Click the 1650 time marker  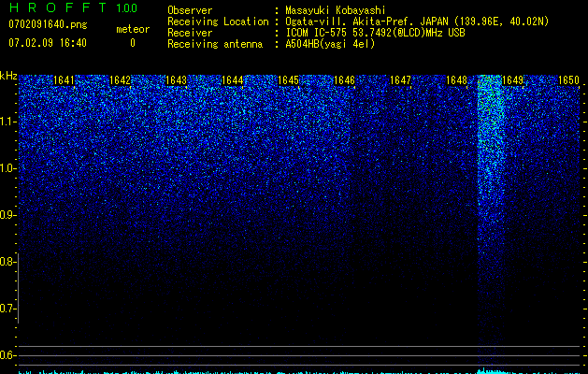[569, 80]
